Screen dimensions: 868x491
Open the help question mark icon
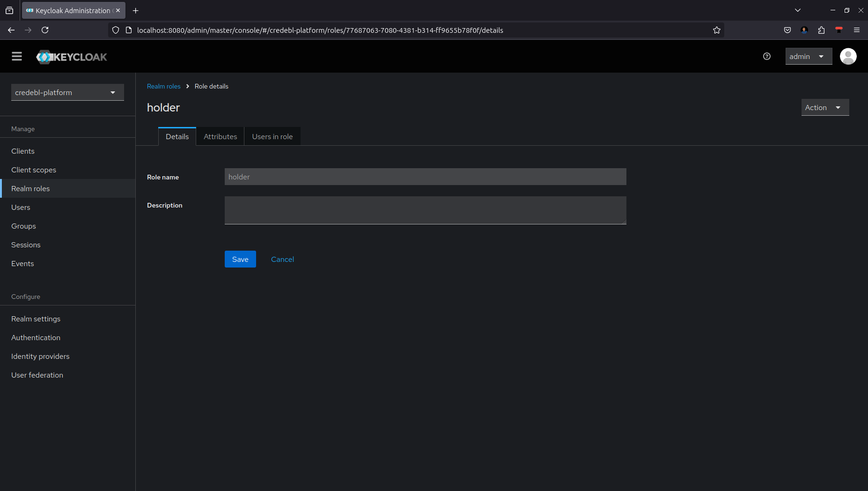coord(766,57)
